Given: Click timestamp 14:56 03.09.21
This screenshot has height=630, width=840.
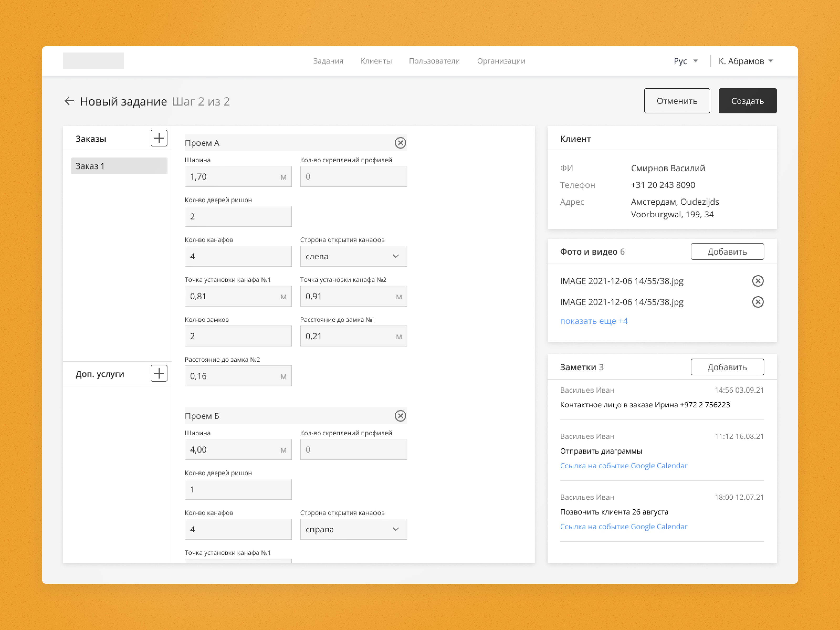Looking at the screenshot, I should 739,390.
